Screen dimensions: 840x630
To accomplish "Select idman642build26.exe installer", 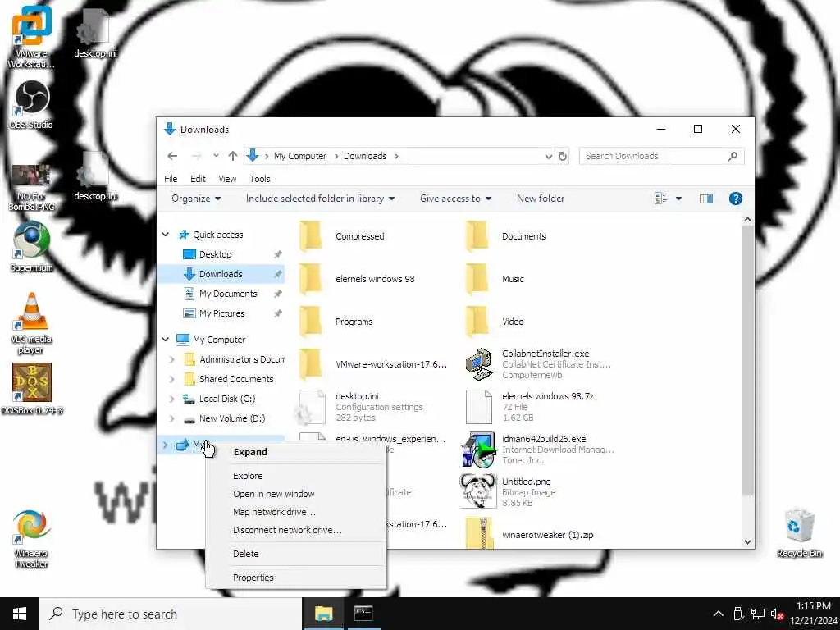I will click(x=538, y=450).
